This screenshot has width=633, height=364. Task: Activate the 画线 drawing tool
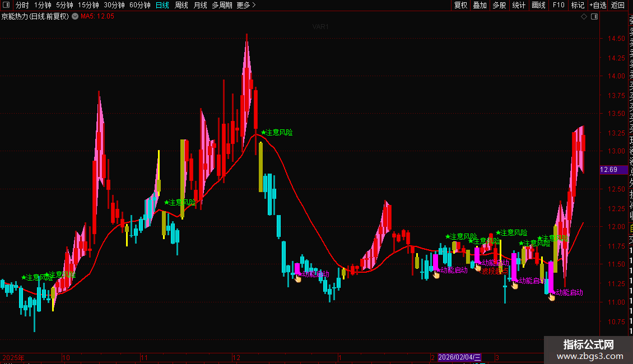538,5
